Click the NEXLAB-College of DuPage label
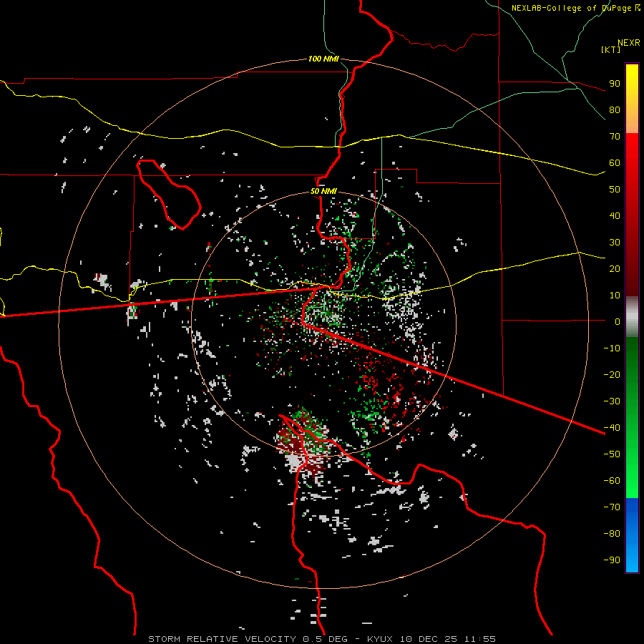 pyautogui.click(x=575, y=8)
